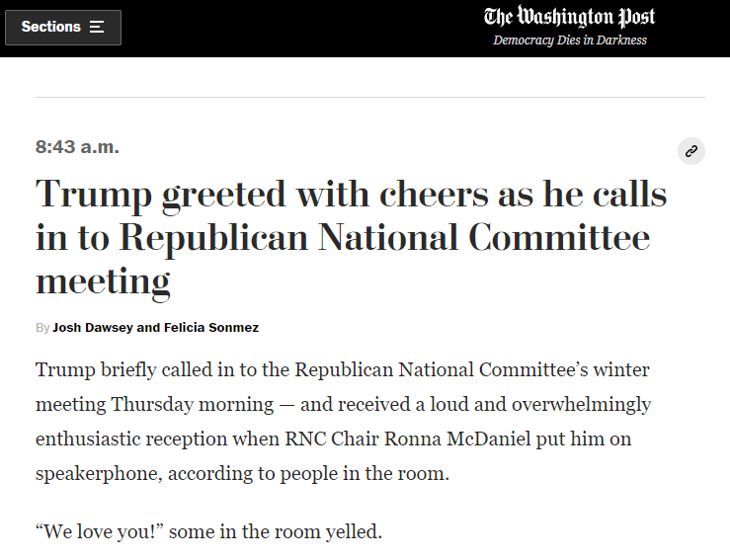Open the Trump greeted with cheers headline
This screenshot has width=730, height=560.
click(351, 237)
